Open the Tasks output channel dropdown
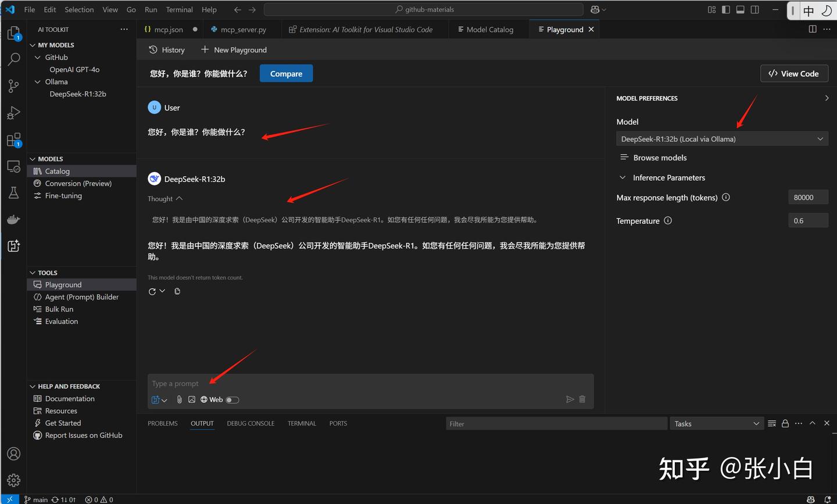The image size is (837, 504). tap(716, 424)
